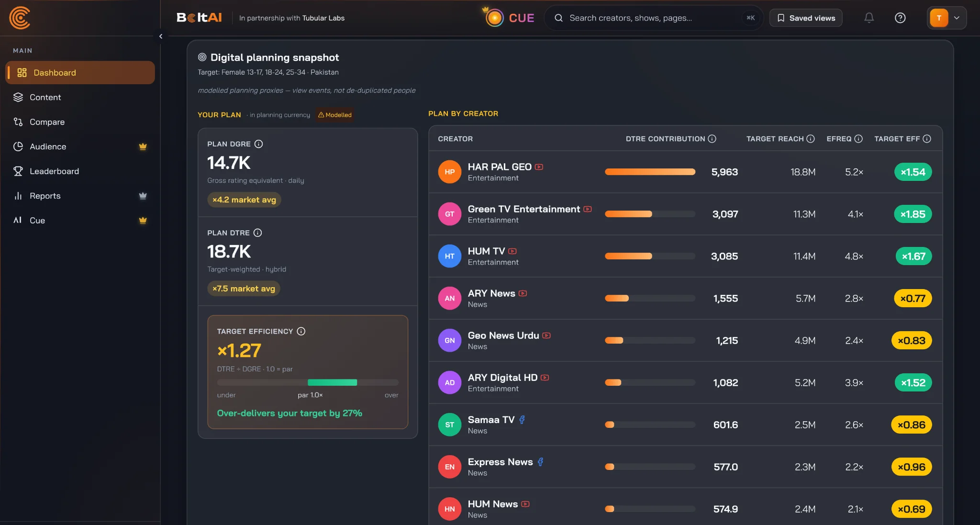Click YouTube icon beside ARY Digital HD
980x525 pixels.
pos(545,378)
